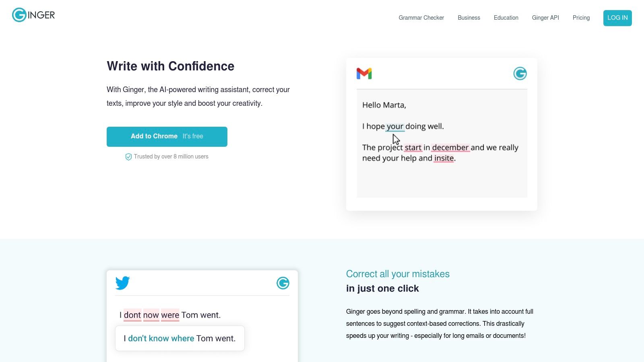
Task: Select the underlined word 'insite'
Action: point(444,158)
